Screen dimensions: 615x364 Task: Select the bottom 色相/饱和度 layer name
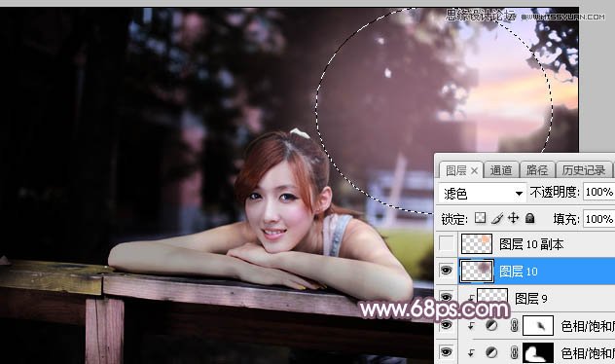pos(588,353)
